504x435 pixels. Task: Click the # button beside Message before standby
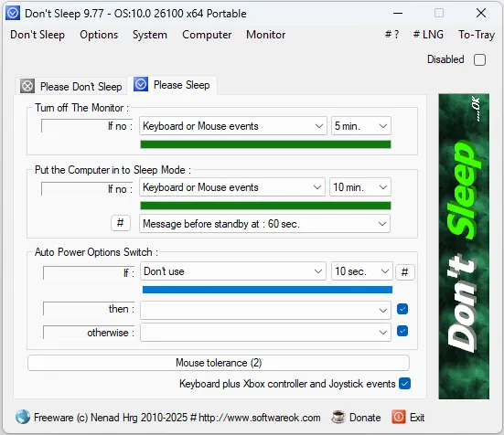pyautogui.click(x=121, y=223)
